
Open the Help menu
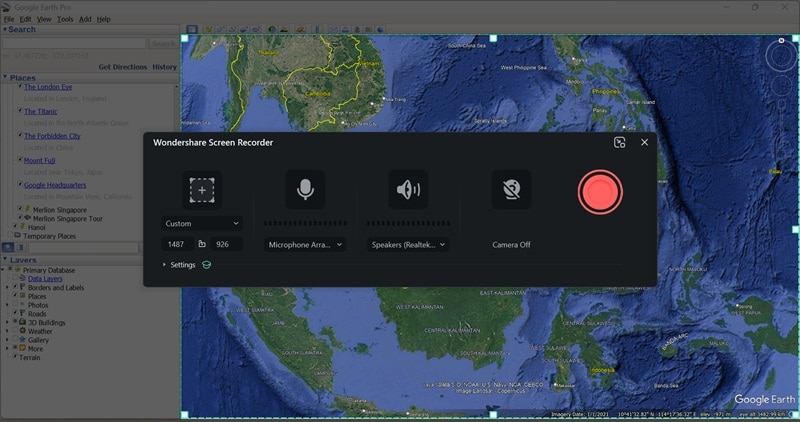point(104,19)
